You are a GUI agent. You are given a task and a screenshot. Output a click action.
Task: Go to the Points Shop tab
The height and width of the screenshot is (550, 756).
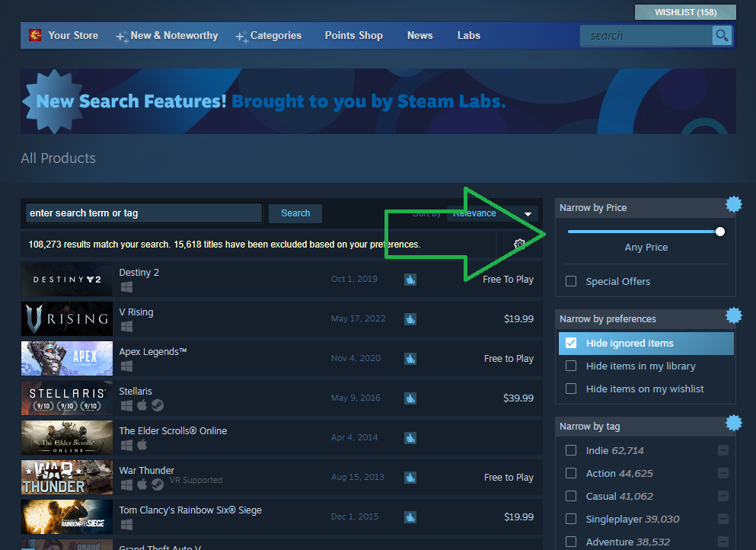coord(354,35)
